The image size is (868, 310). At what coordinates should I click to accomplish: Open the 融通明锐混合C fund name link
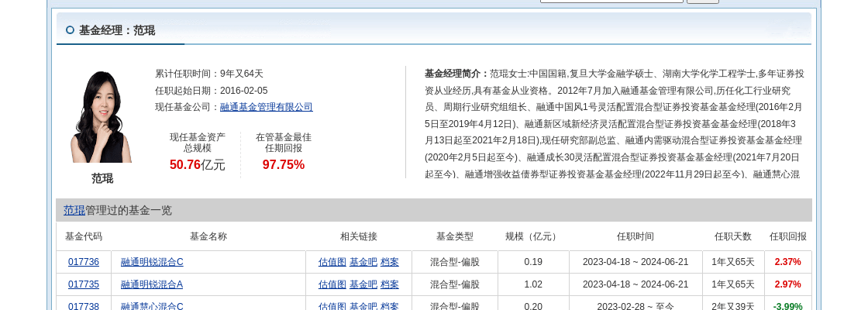152,262
